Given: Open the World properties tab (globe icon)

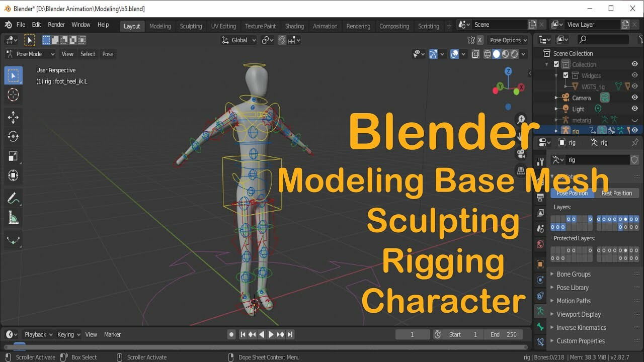Looking at the screenshot, I should pyautogui.click(x=540, y=244).
